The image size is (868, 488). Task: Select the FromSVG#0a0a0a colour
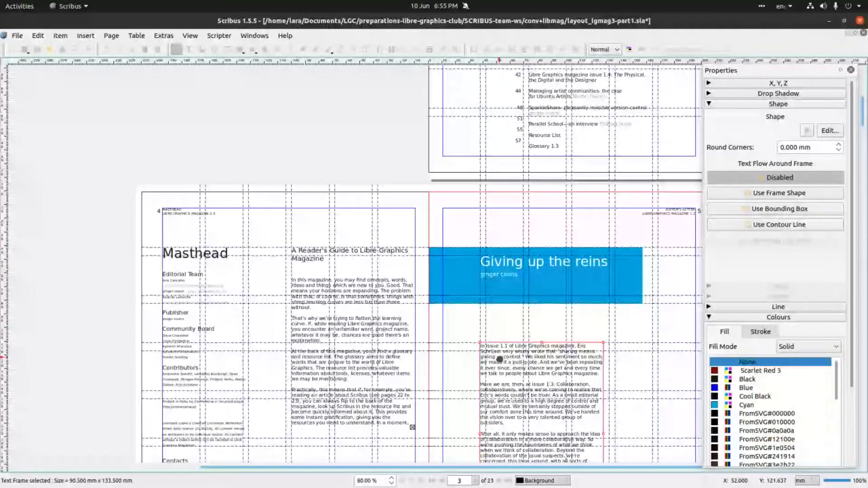tap(770, 430)
